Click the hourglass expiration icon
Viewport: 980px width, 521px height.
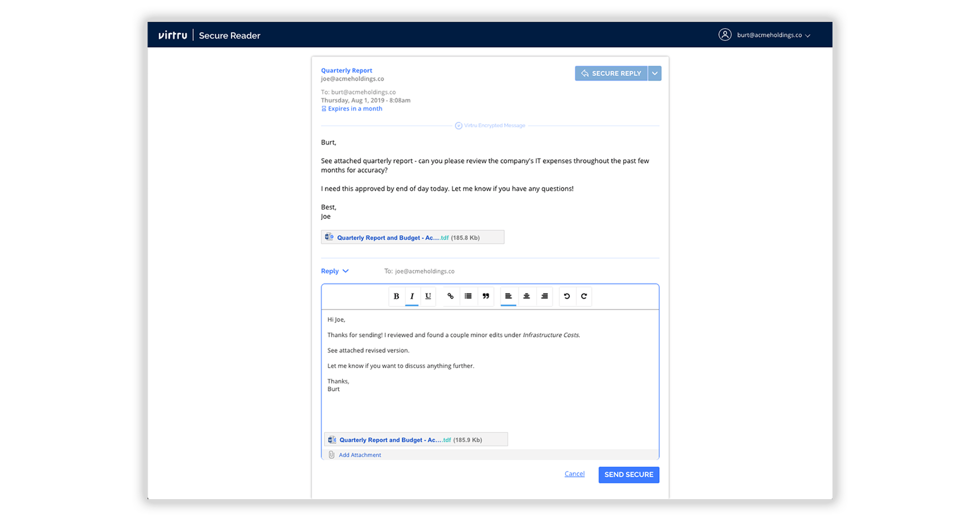324,109
